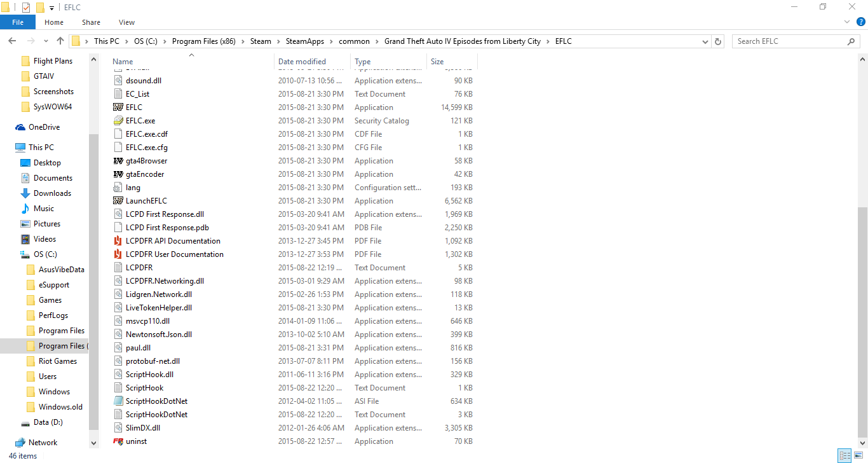Click the magnifier search icon

(851, 41)
